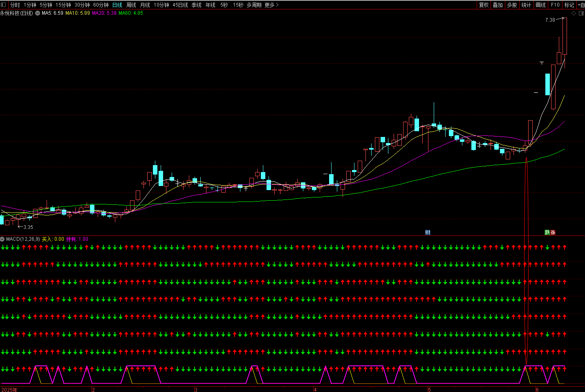Click the red 涨 indicator marker
The height and width of the screenshot is (392, 585).
coord(553,233)
